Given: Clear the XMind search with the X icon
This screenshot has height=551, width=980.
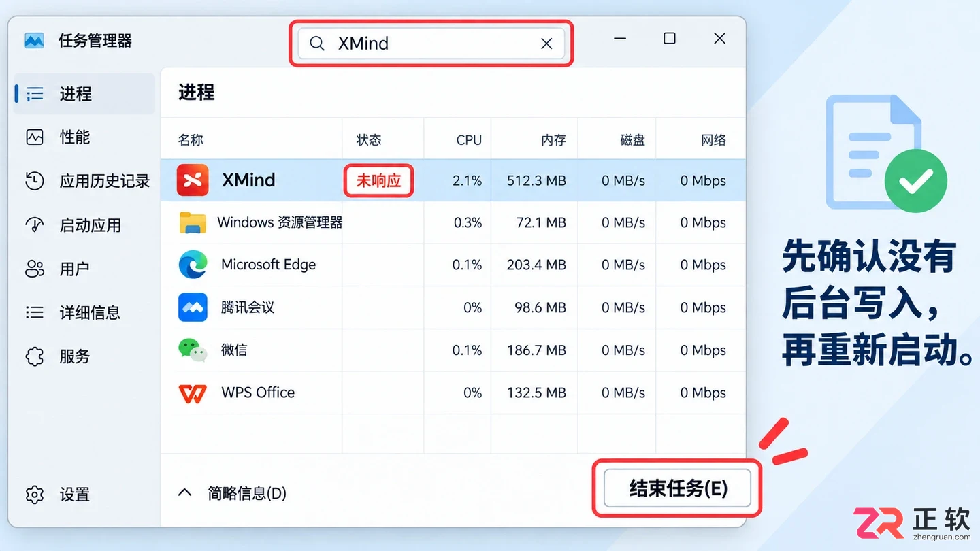Looking at the screenshot, I should (546, 44).
